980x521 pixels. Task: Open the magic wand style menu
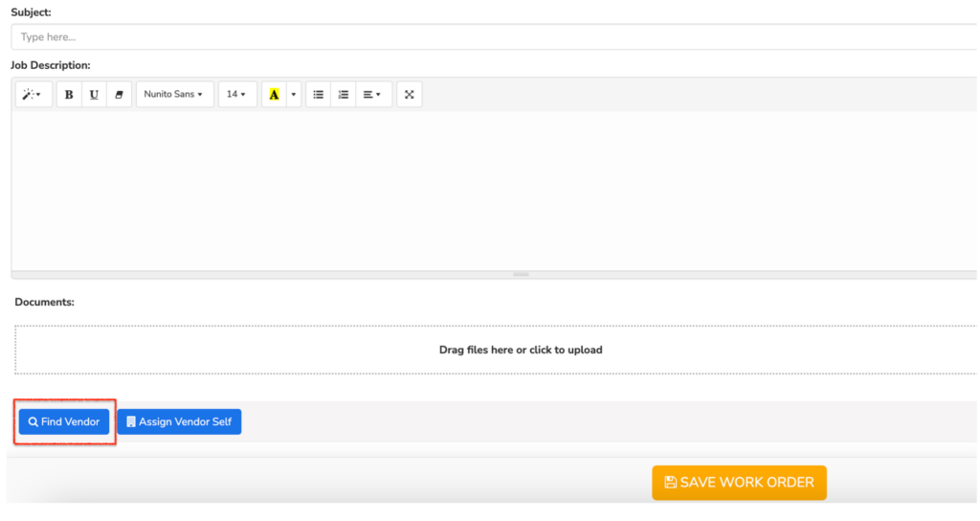coord(33,95)
